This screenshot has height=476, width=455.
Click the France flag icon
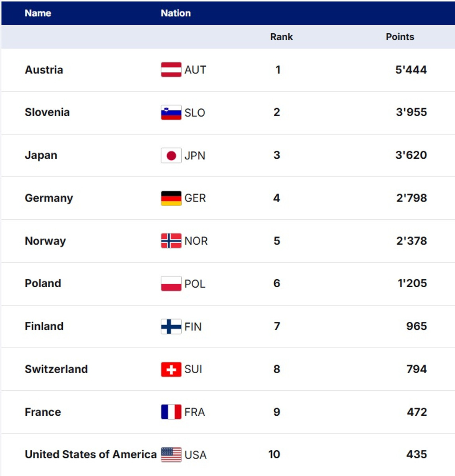point(171,412)
